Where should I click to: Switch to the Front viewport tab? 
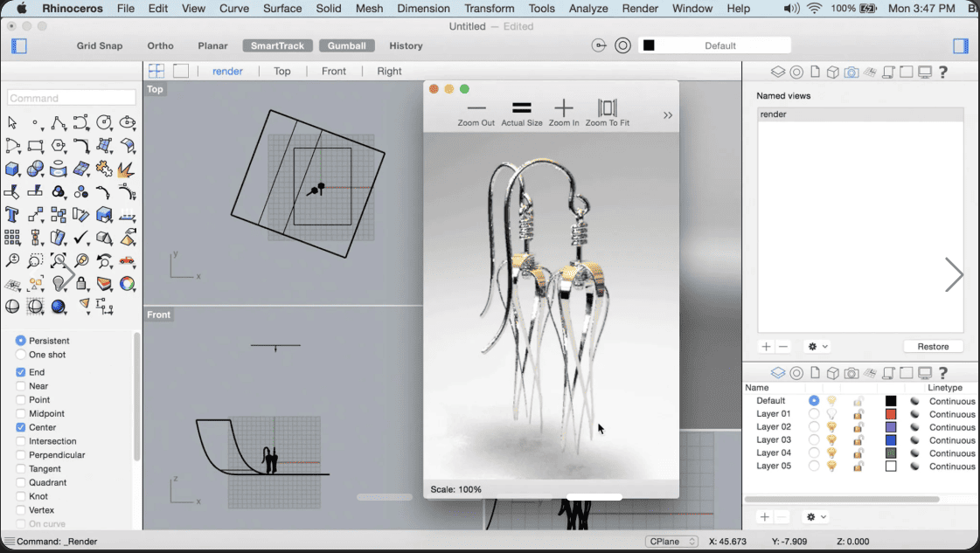click(334, 72)
